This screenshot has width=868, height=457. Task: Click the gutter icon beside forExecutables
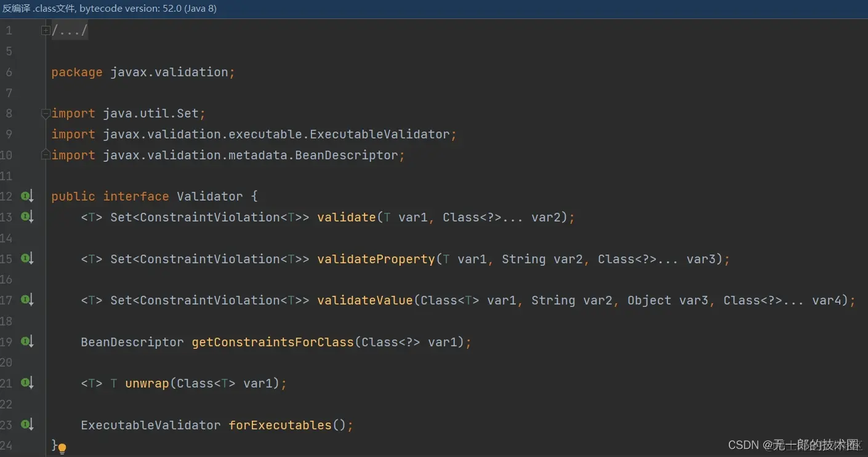(x=26, y=425)
